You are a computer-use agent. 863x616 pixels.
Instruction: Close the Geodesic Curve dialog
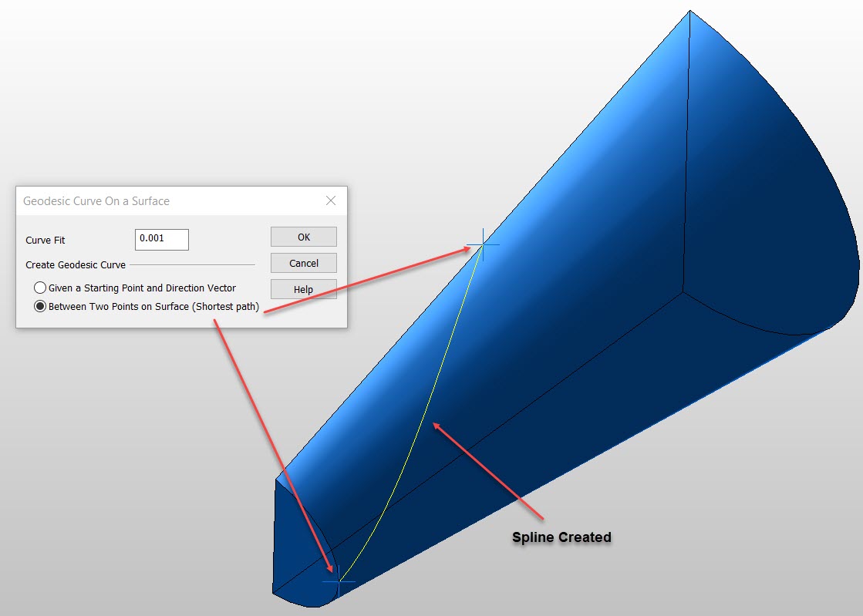[331, 200]
